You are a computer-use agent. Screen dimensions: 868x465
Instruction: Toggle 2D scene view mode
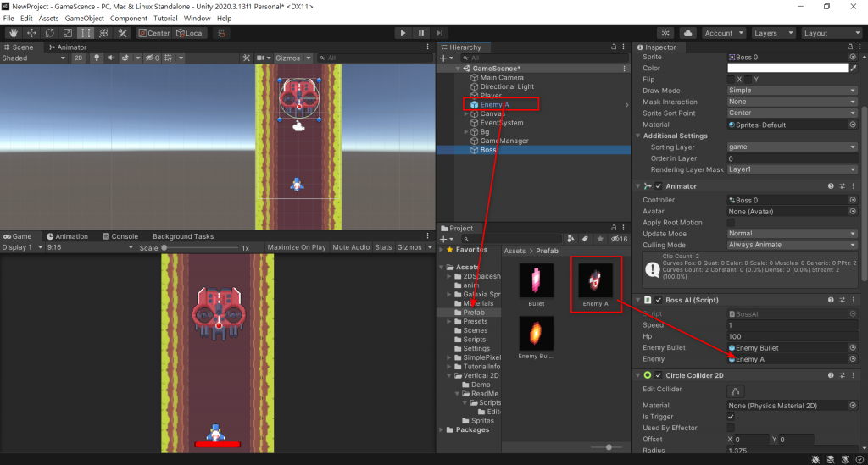pos(79,58)
